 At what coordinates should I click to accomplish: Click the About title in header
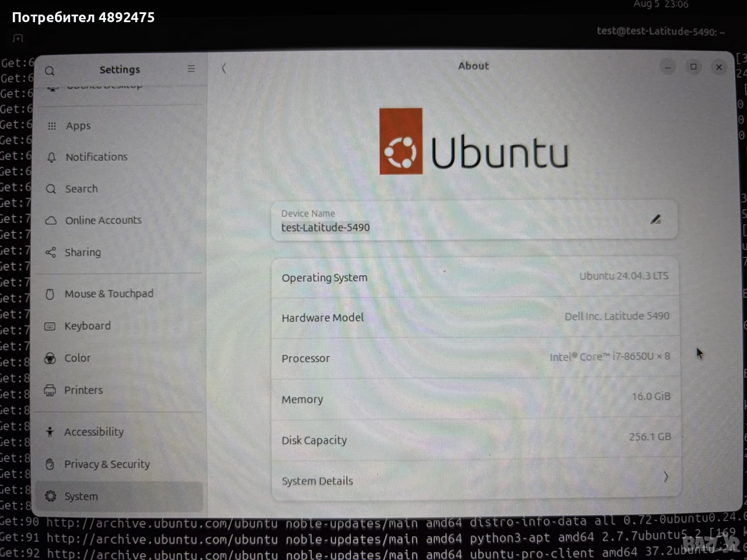pyautogui.click(x=473, y=66)
